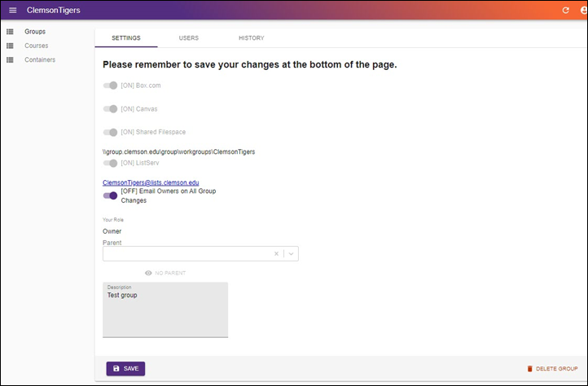Click the Description text area
The width and height of the screenshot is (588, 386).
coord(165,309)
